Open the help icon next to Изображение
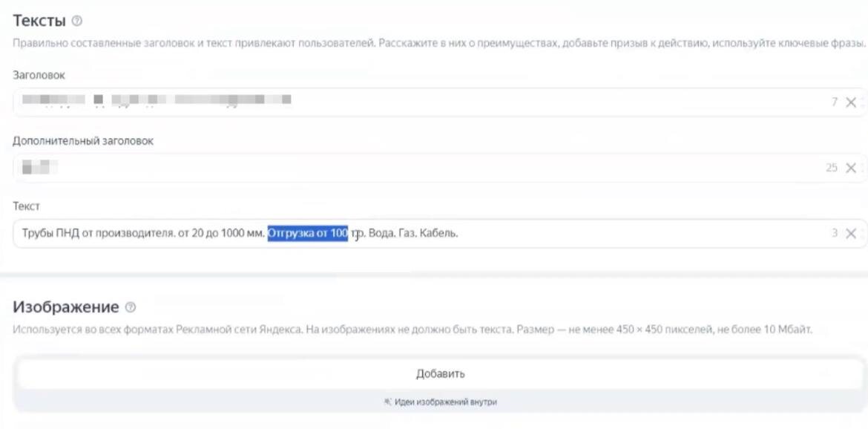 130,307
